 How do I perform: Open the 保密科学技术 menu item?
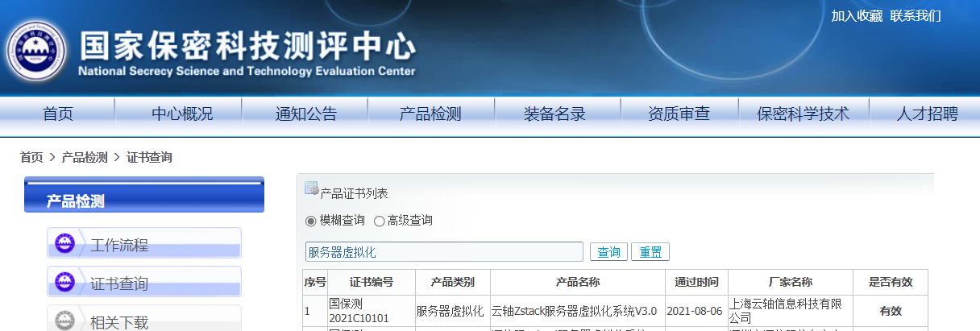803,114
